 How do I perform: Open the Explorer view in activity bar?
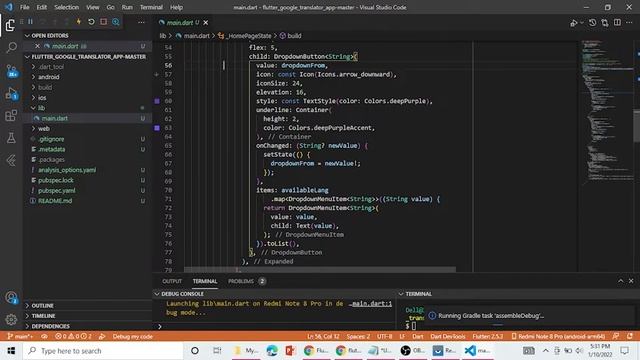(11, 25)
